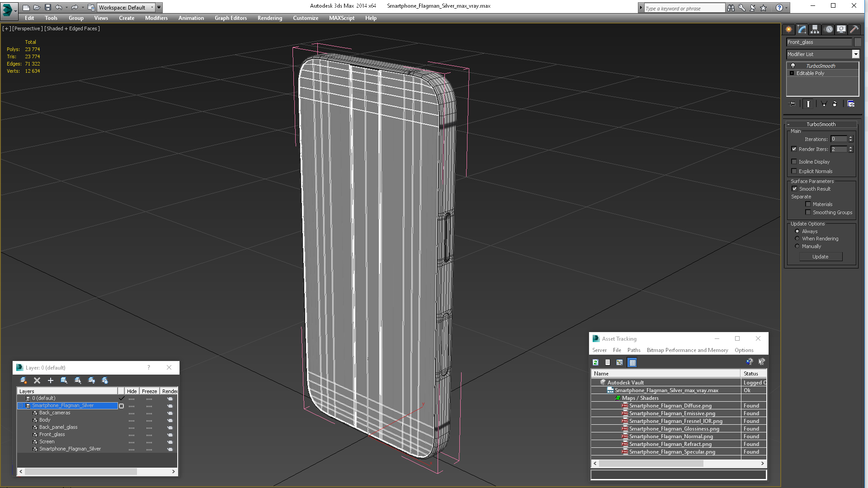This screenshot has height=488, width=868.
Task: Select the Back_cameras object in layer list
Action: (x=55, y=413)
